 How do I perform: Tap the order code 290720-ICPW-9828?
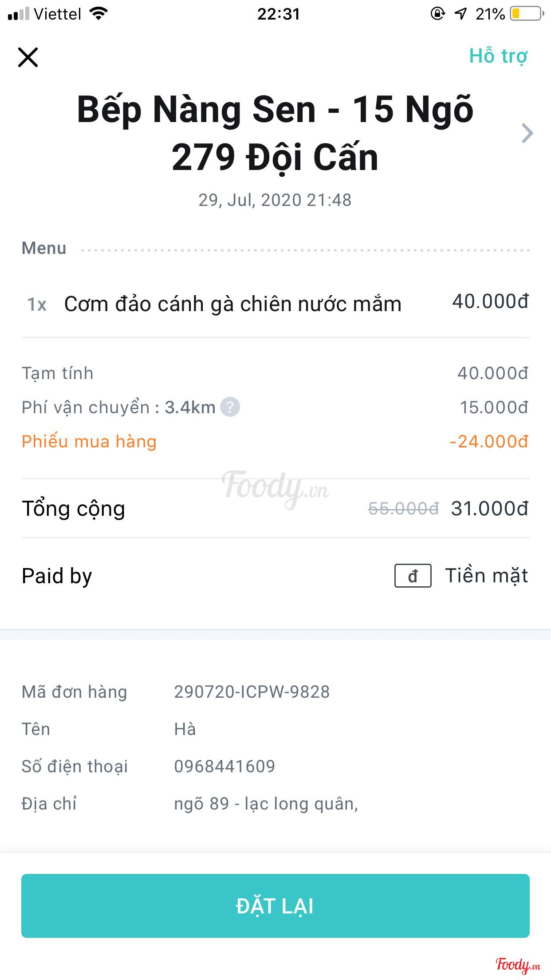pyautogui.click(x=252, y=692)
